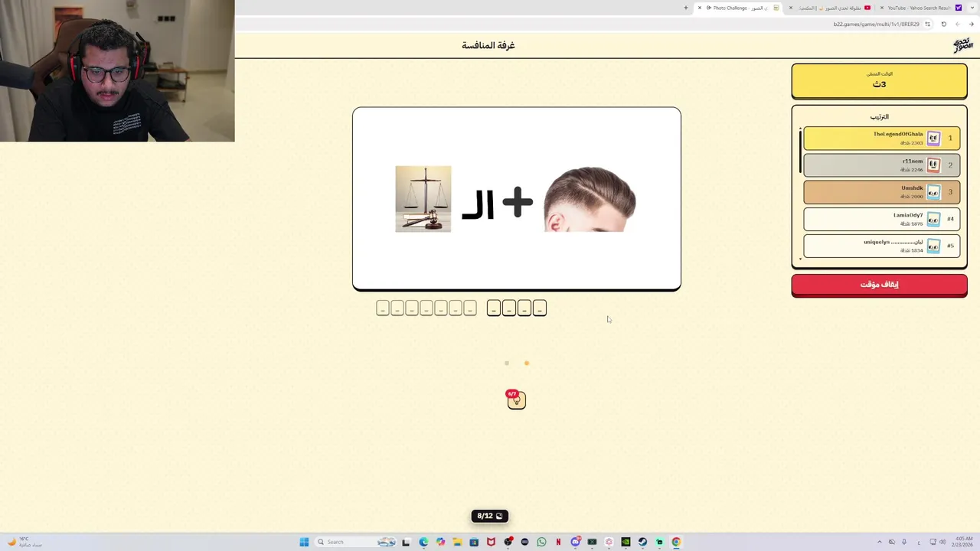
Task: Reload the page with the refresh icon
Action: click(x=944, y=24)
